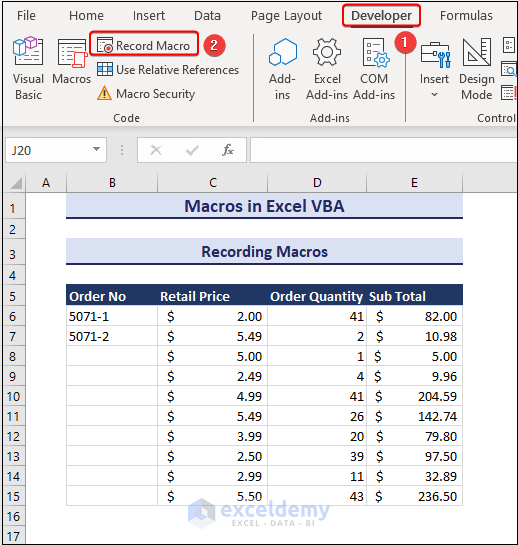Switch to the Insert tab
The height and width of the screenshot is (545, 518).
149,16
